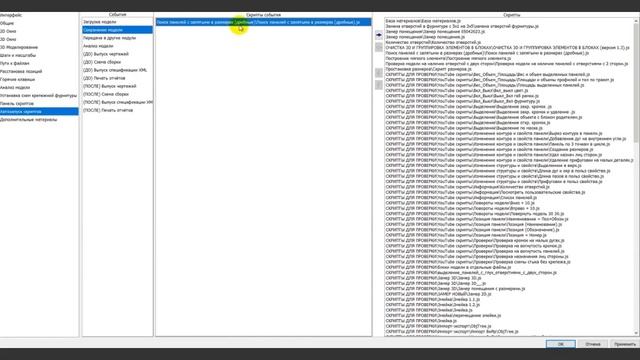Select 'ОЧИСТКА 3D И ГРУППИРОВКА ЭЛЕМЕНТОВ В БЛОКАХ' script
Viewport: 640px width, 360px height.
(x=507, y=48)
